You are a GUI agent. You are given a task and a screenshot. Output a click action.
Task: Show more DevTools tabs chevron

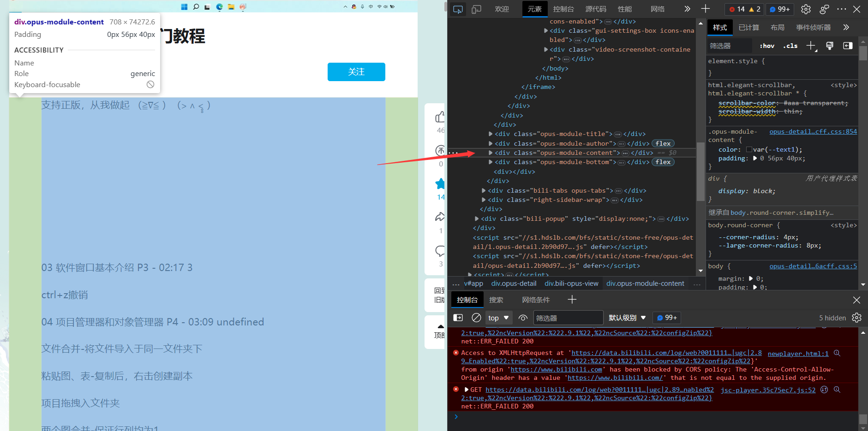click(x=687, y=9)
